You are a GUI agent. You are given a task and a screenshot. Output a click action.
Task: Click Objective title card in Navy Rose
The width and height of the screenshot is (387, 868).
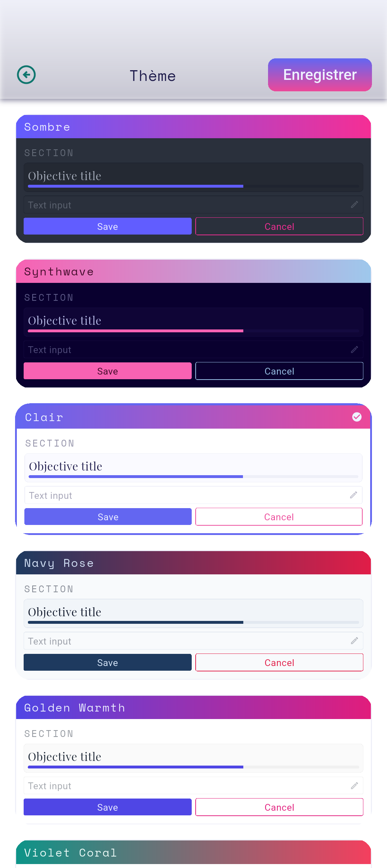click(193, 613)
